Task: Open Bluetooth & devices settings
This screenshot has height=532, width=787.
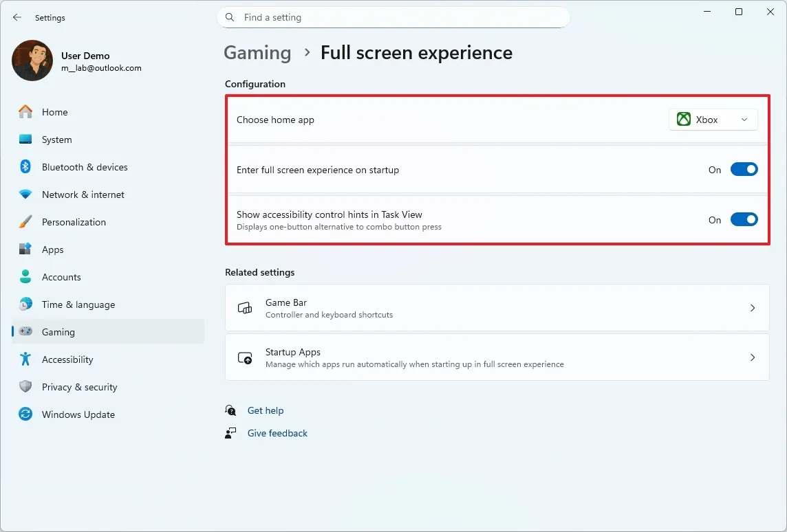Action: 85,167
